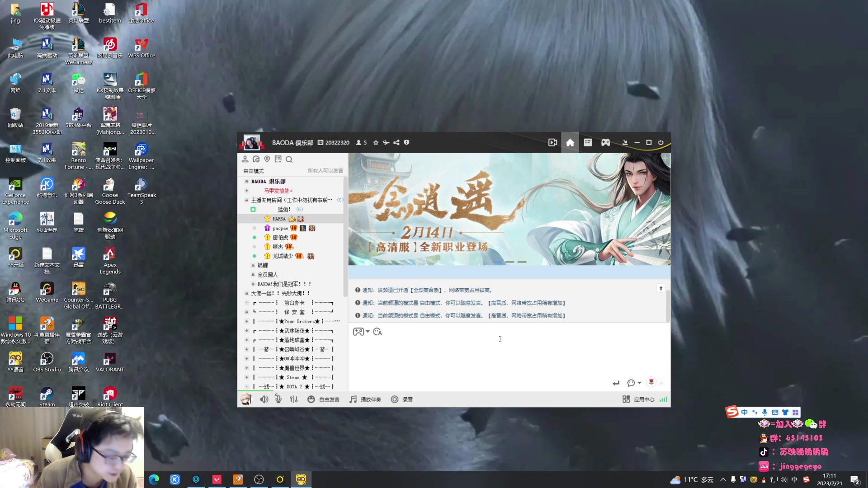Select the second banner slide indicator
Screen dimensions: 868x488
[510, 262]
